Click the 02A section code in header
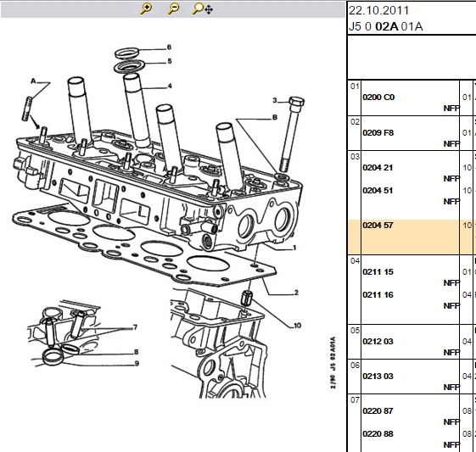Viewport: 476px width, 452px height. coord(386,26)
